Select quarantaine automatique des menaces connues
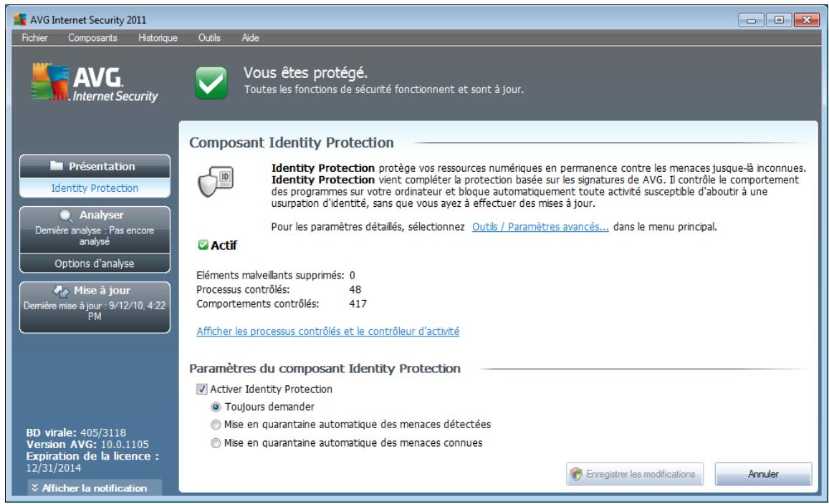The width and height of the screenshot is (829, 504). 216,443
